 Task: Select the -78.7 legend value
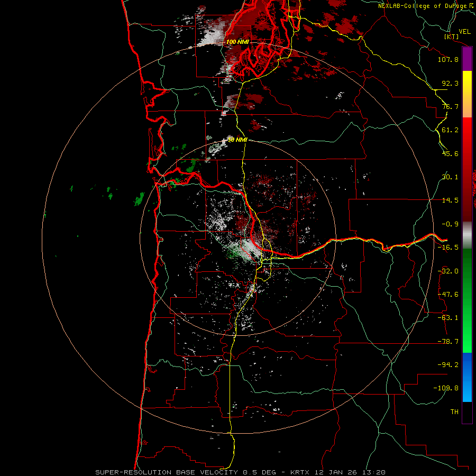coord(448,342)
